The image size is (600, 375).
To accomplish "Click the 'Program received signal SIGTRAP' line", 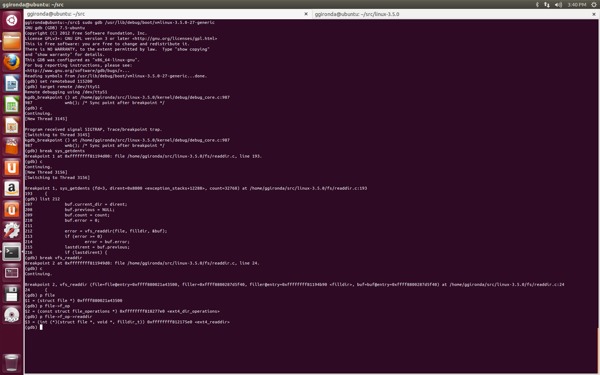I will [93, 129].
